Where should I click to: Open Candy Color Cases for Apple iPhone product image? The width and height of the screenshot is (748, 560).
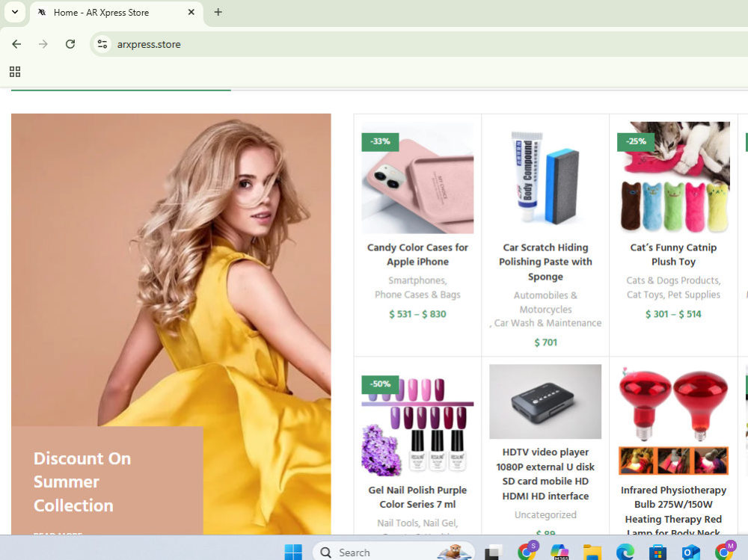pos(417,177)
